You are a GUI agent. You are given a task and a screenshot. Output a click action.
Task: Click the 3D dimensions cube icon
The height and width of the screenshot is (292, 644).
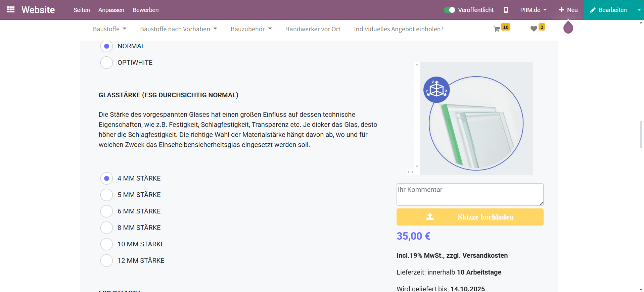point(436,90)
